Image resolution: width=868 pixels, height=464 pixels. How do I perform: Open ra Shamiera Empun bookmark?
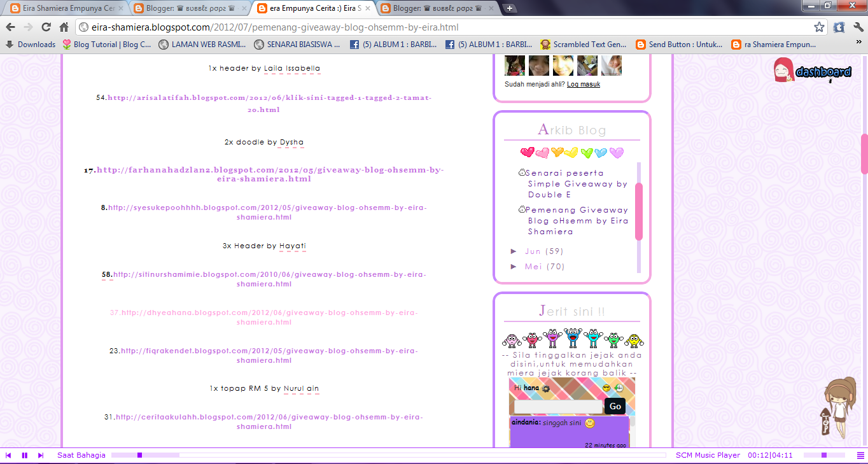point(774,45)
